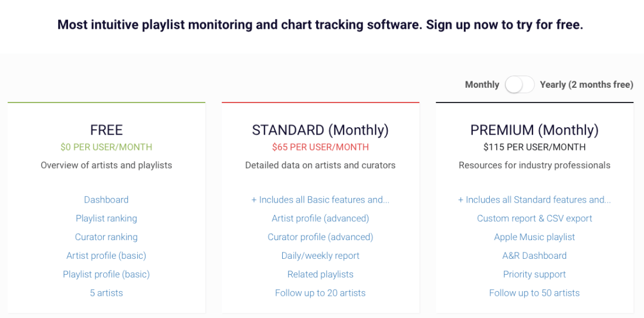Open the Dashboard feature link
This screenshot has height=318, width=644.
(x=106, y=200)
